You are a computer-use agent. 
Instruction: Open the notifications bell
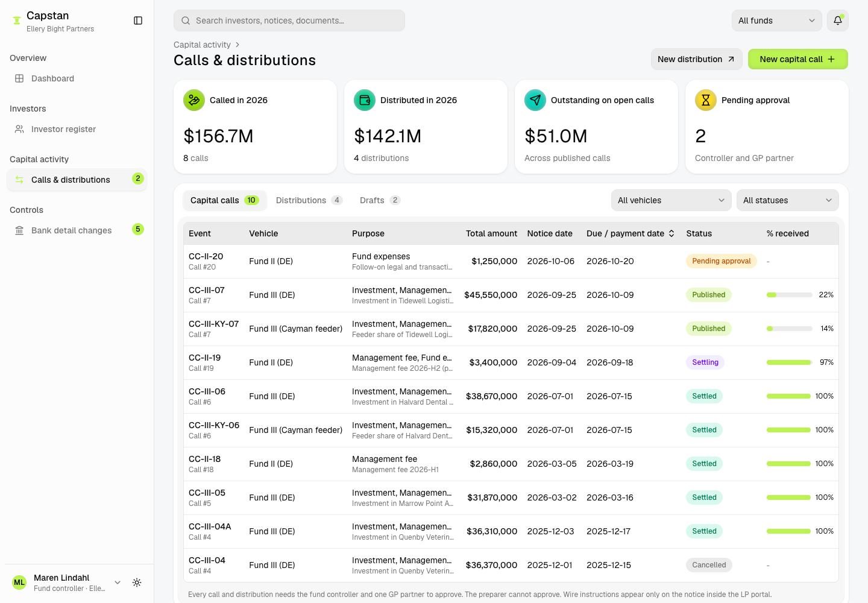(838, 21)
